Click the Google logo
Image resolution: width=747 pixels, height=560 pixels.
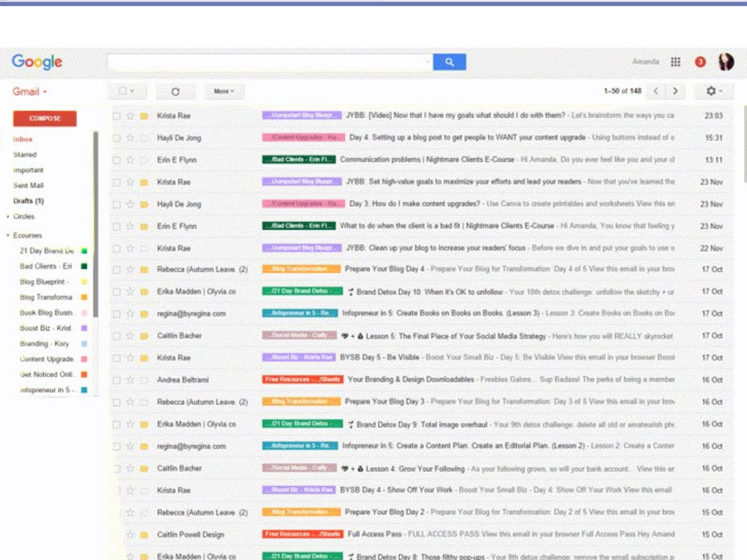[x=37, y=62]
